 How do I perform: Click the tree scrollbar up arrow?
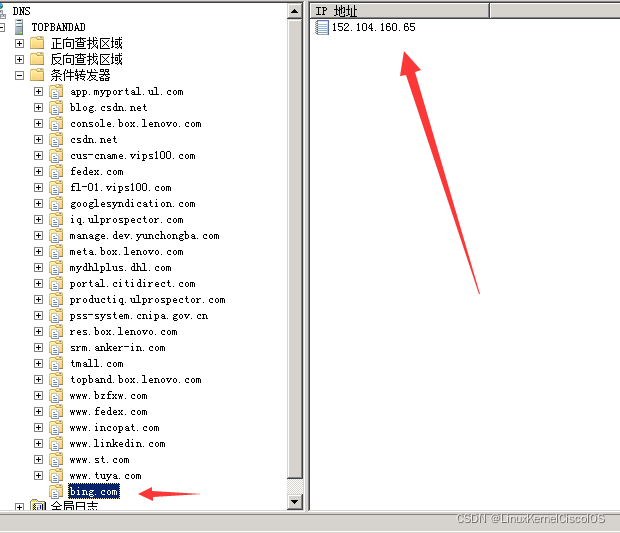pyautogui.click(x=295, y=11)
